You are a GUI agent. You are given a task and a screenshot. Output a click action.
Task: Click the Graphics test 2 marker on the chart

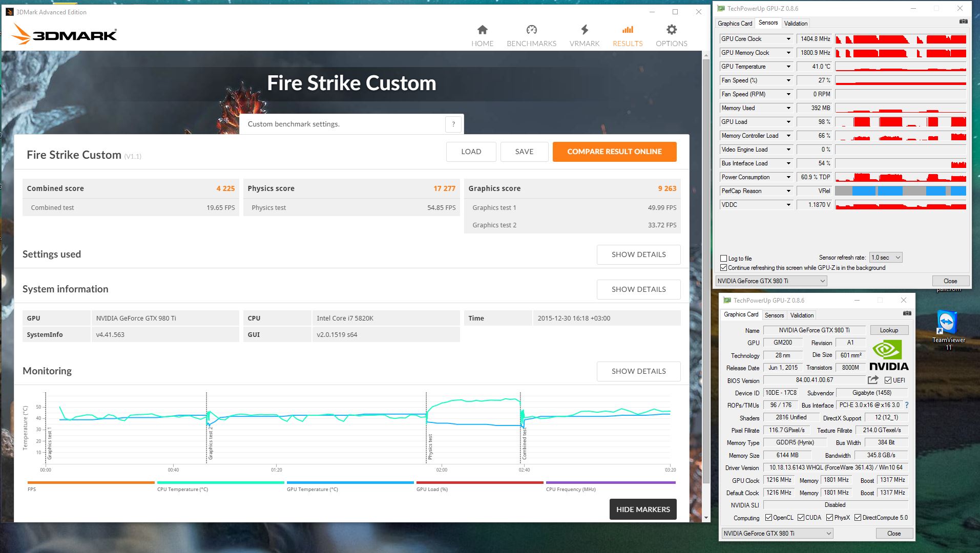(210, 442)
